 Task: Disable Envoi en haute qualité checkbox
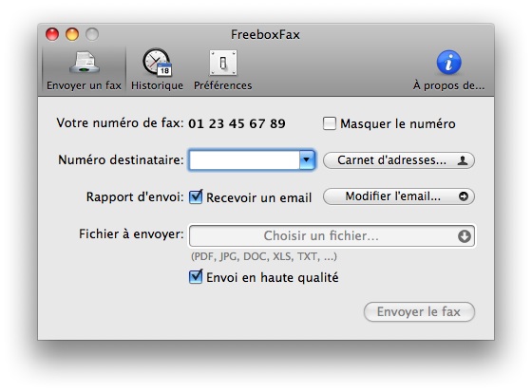196,277
